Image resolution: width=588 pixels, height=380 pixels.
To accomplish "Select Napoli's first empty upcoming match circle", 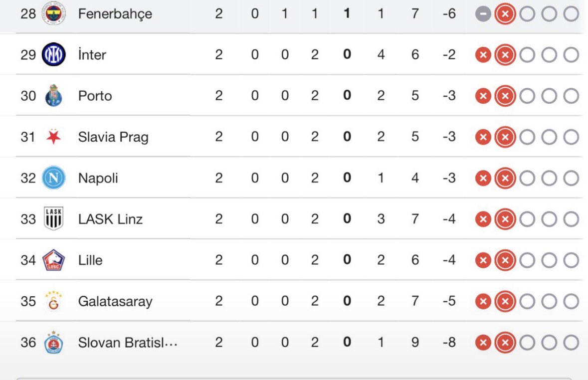I will (x=527, y=178).
